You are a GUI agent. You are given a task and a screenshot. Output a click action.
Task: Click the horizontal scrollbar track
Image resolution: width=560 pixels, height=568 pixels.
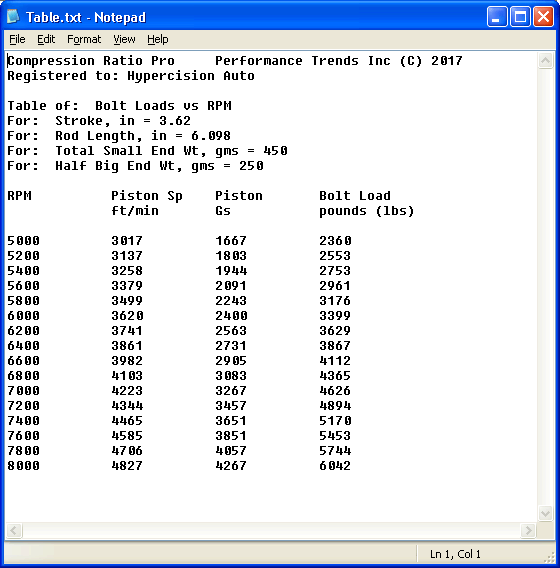(x=271, y=531)
